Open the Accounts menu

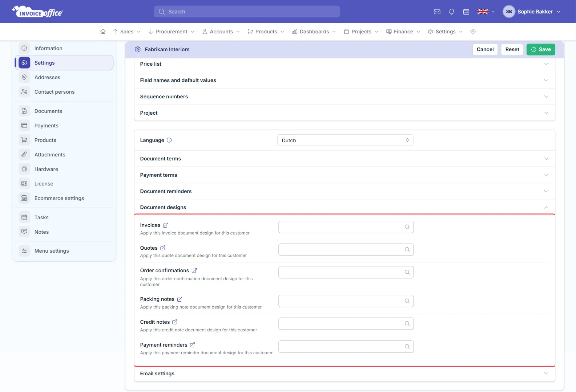(x=221, y=32)
